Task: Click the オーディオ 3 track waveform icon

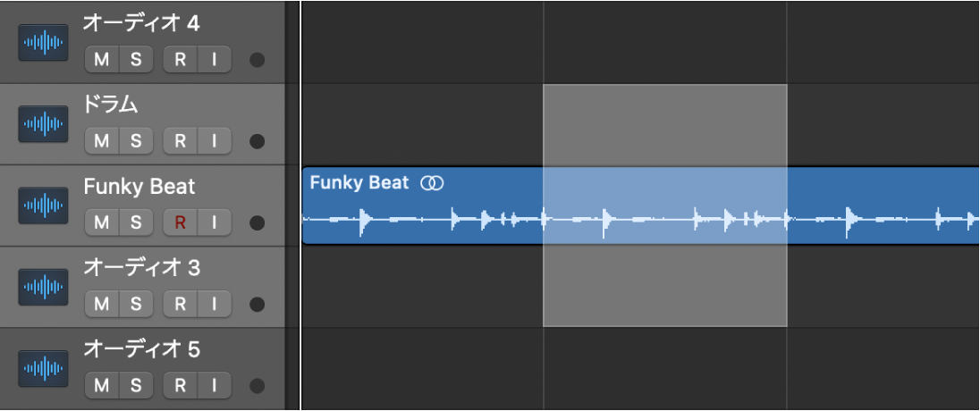Action: pyautogui.click(x=43, y=288)
